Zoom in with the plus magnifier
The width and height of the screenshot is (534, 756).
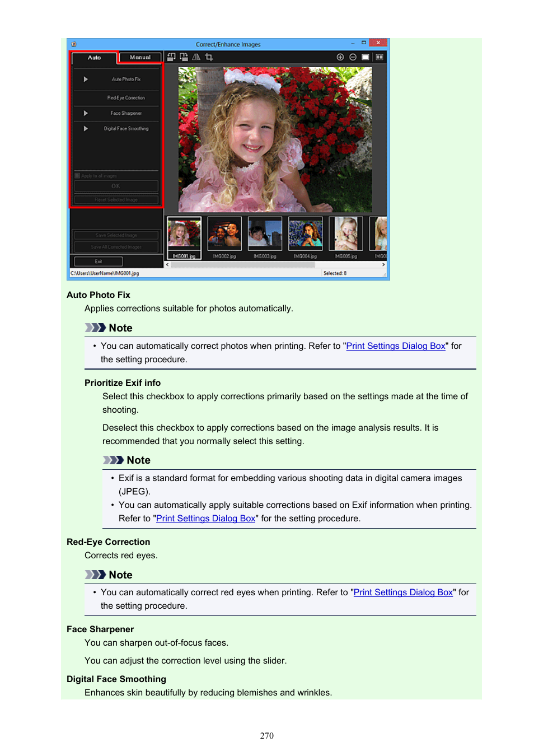click(x=340, y=57)
